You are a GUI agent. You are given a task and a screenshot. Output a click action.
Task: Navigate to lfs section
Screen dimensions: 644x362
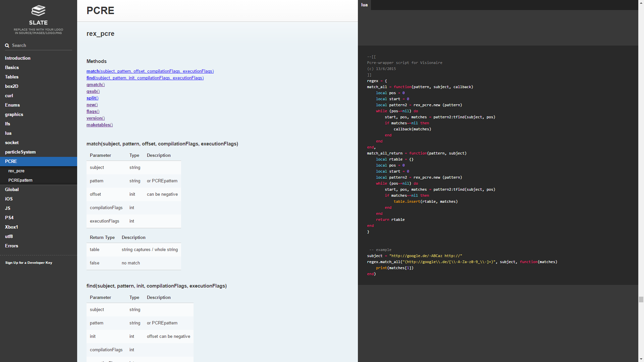point(39,124)
